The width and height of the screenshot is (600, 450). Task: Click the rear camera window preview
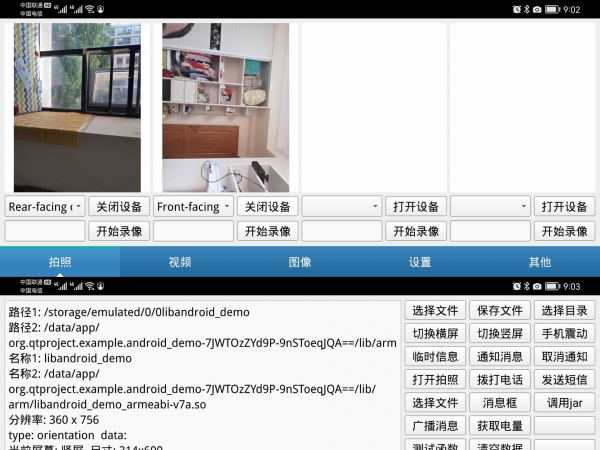coord(77,107)
